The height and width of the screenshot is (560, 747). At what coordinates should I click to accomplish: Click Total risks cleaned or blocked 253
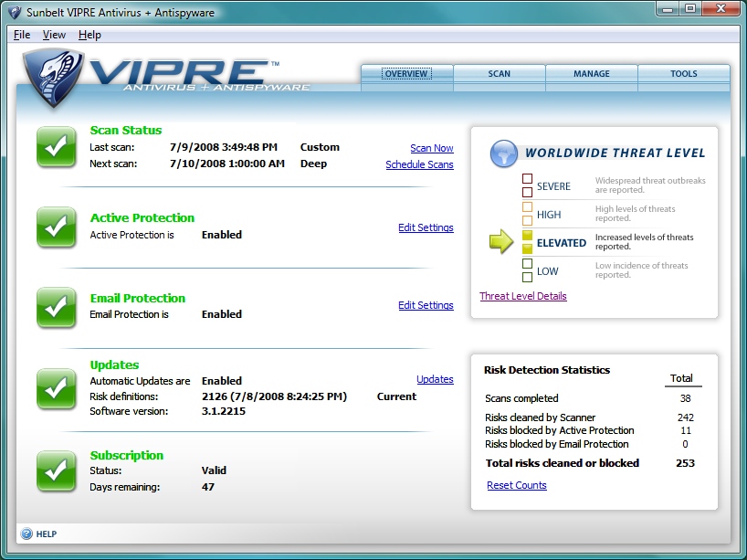[x=685, y=463]
